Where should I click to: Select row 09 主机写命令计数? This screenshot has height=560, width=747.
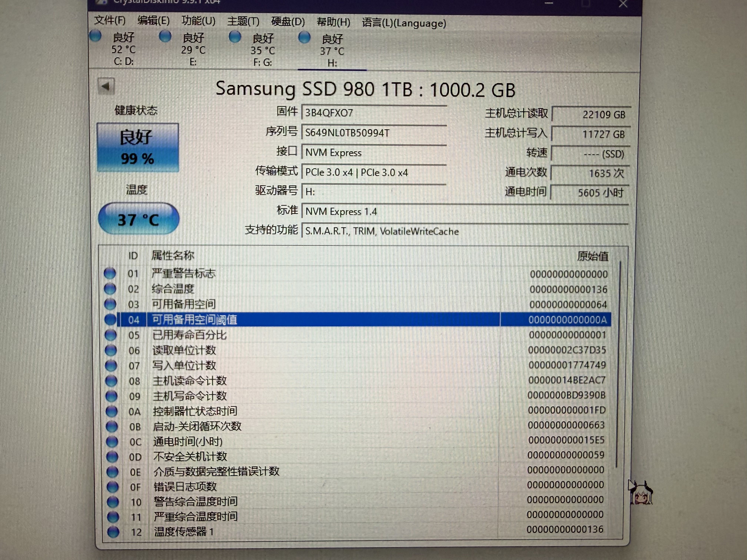[x=357, y=396]
